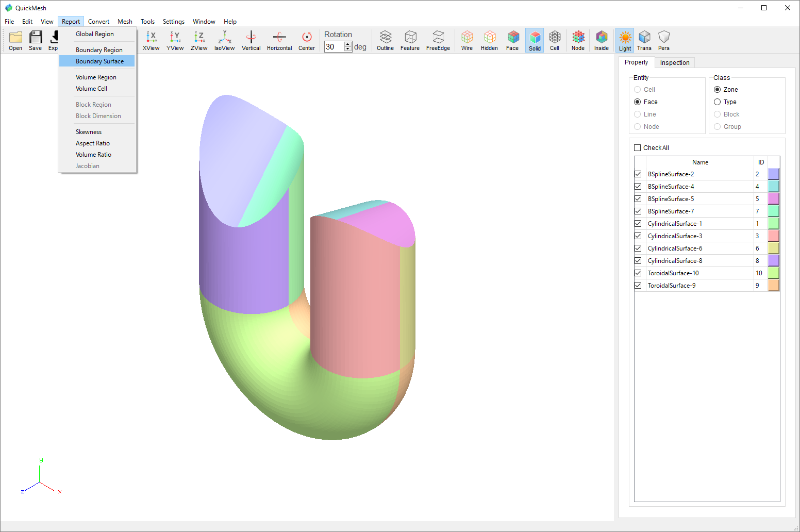The width and height of the screenshot is (800, 532).
Task: Uncheck BSplineSurface-7 checkbox
Action: point(638,211)
